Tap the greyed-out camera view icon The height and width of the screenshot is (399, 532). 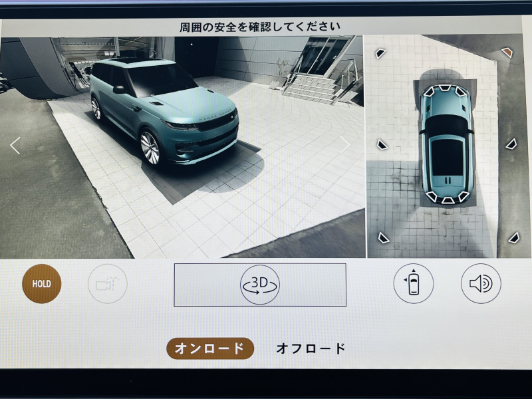[x=108, y=284]
